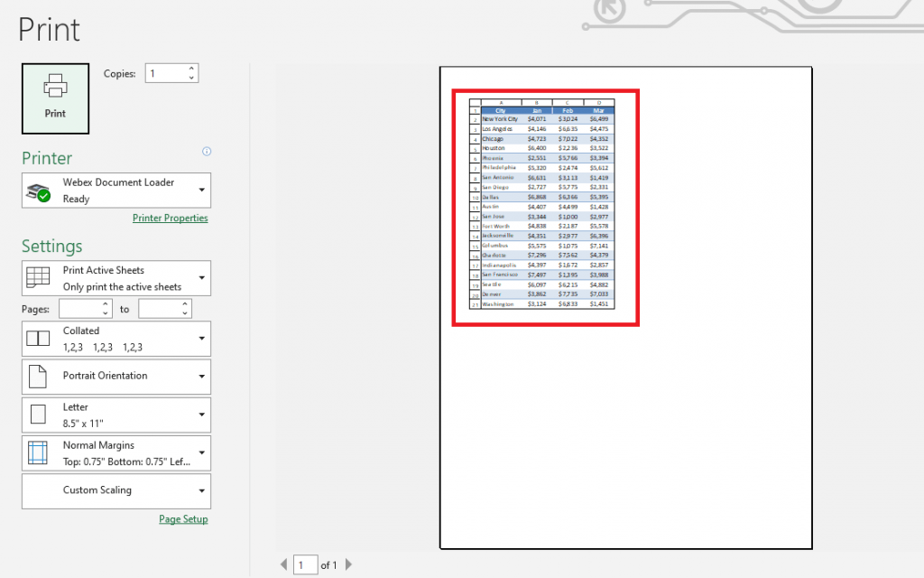The width and height of the screenshot is (924, 578).
Task: Open the Webex Document Loader printer dropdown
Action: pyautogui.click(x=203, y=190)
